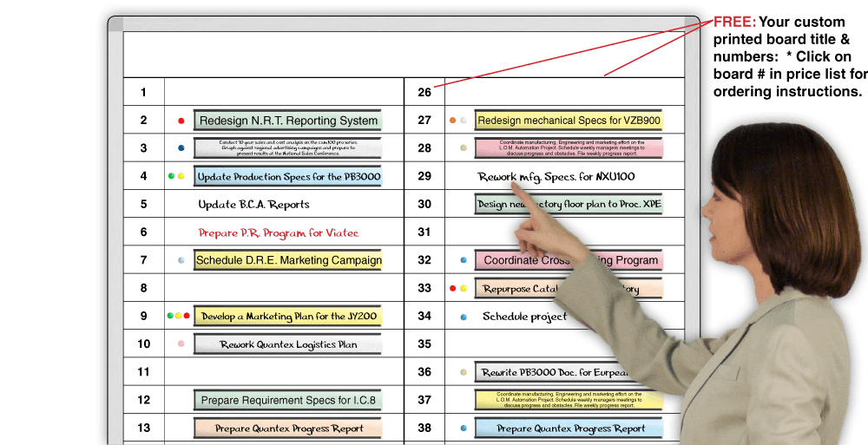Select the blue dot next to Schedule project
868x445 pixels.
[463, 317]
